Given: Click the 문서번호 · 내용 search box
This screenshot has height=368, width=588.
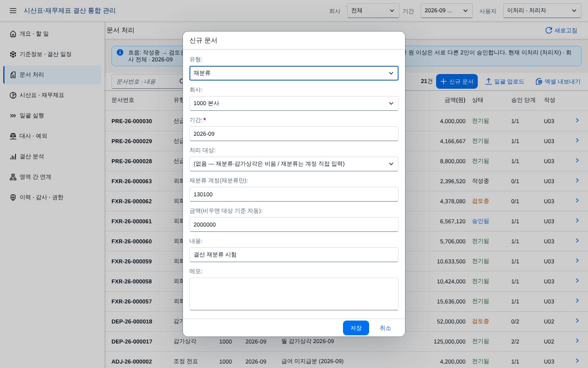Looking at the screenshot, I should pos(147,81).
